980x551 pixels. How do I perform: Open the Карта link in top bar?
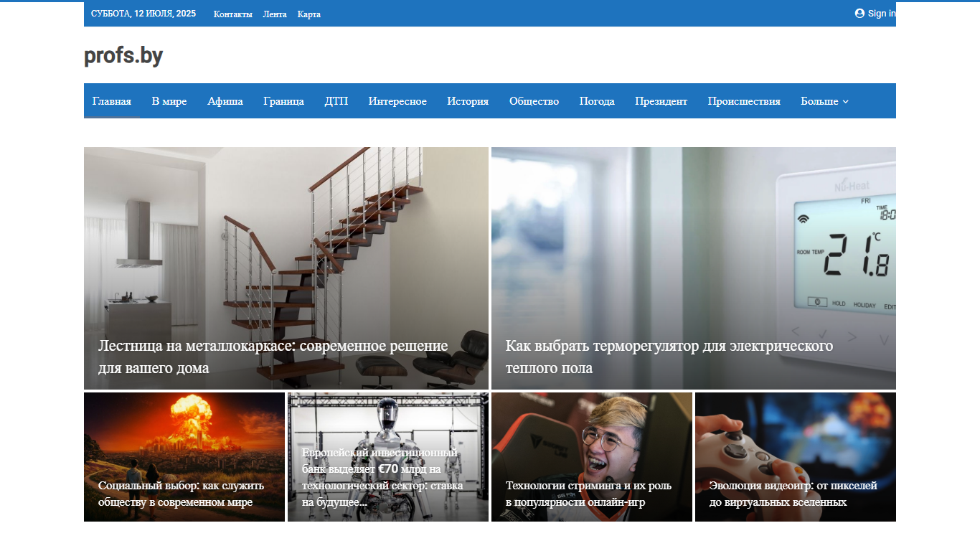coord(309,14)
